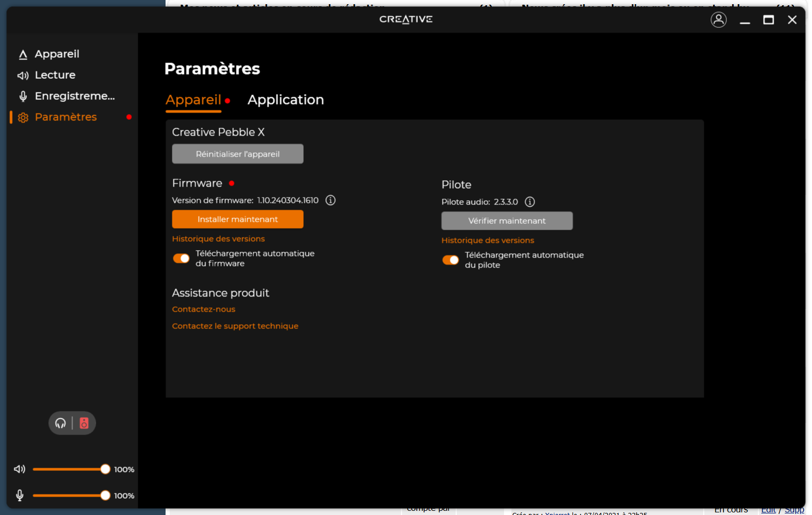Open the Lecture sidebar menu item
Screen dimensions: 812x515
click(x=55, y=75)
